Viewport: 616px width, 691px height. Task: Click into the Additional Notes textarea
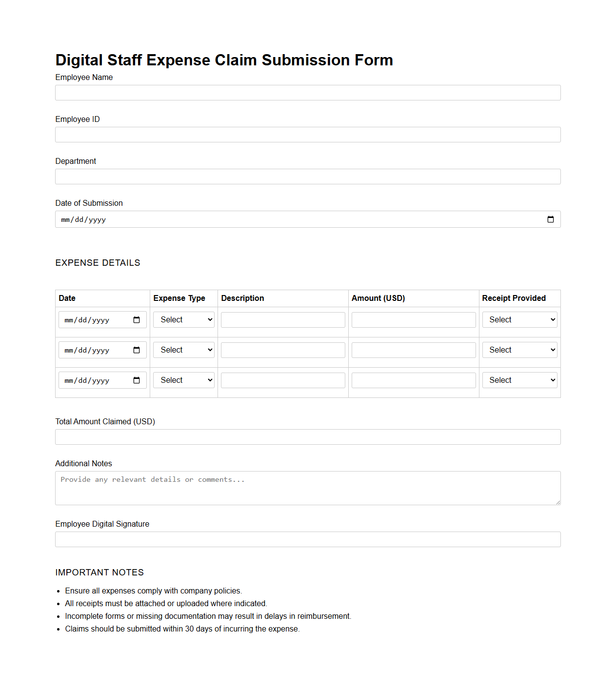click(x=308, y=488)
